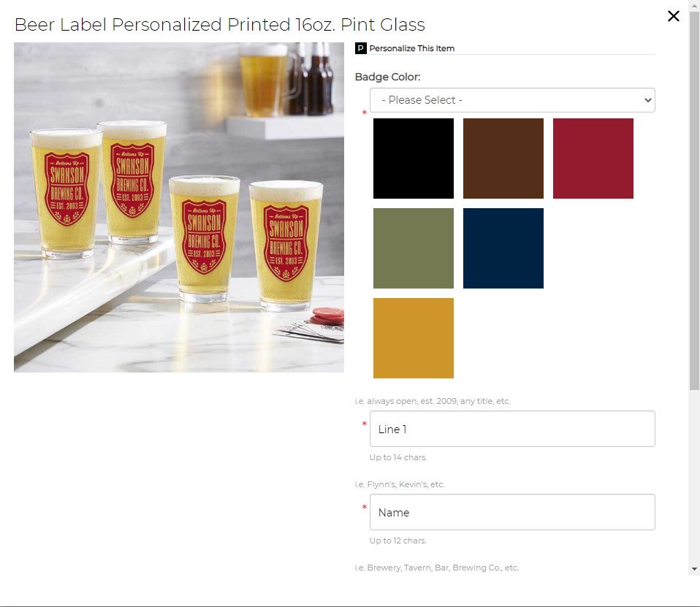Viewport: 700px width, 607px height.
Task: Click the vertical scrollbar thumb
Action: [694, 201]
